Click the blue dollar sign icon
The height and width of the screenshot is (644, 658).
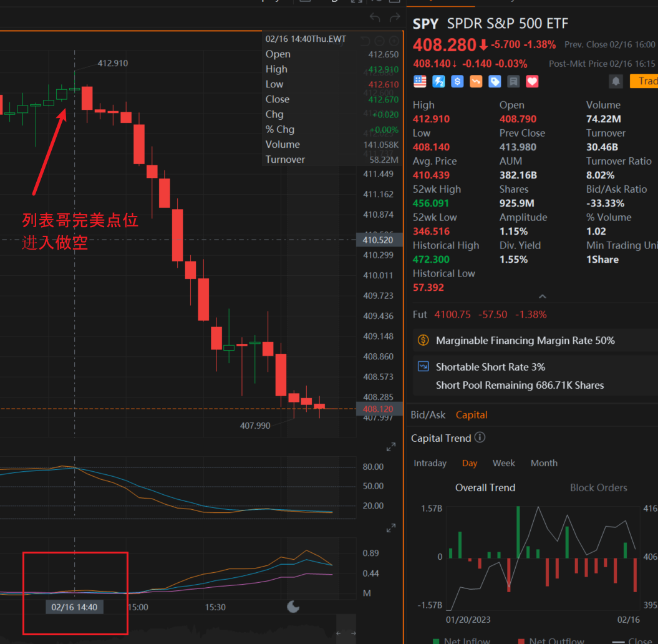click(x=457, y=82)
